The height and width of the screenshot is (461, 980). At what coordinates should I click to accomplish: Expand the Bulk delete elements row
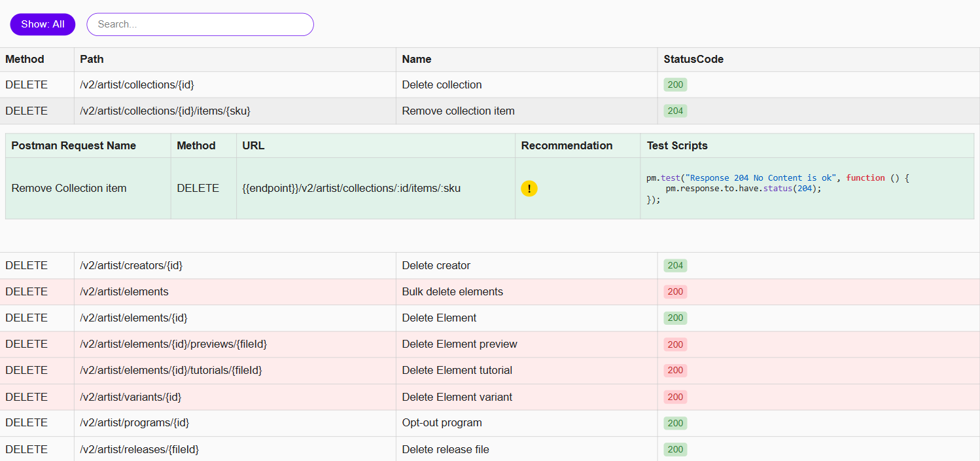click(x=452, y=292)
